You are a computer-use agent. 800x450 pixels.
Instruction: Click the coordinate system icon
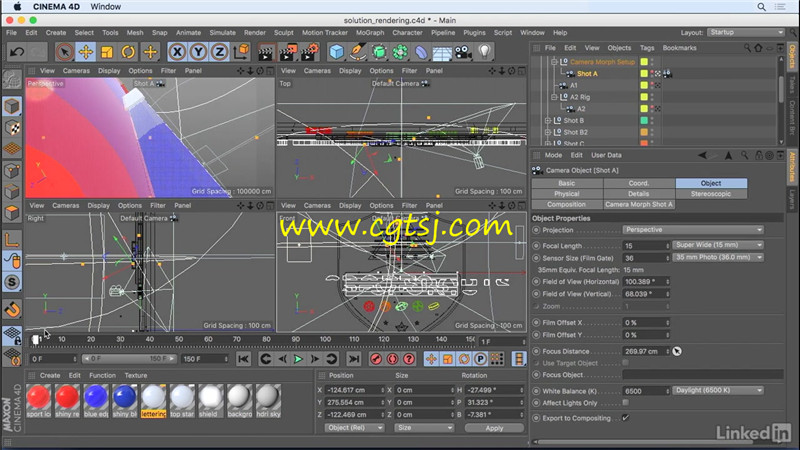pyautogui.click(x=241, y=52)
